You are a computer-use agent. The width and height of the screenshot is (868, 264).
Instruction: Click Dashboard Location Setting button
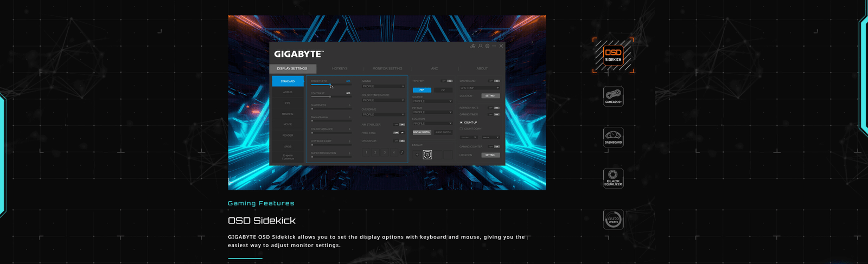[x=490, y=96]
